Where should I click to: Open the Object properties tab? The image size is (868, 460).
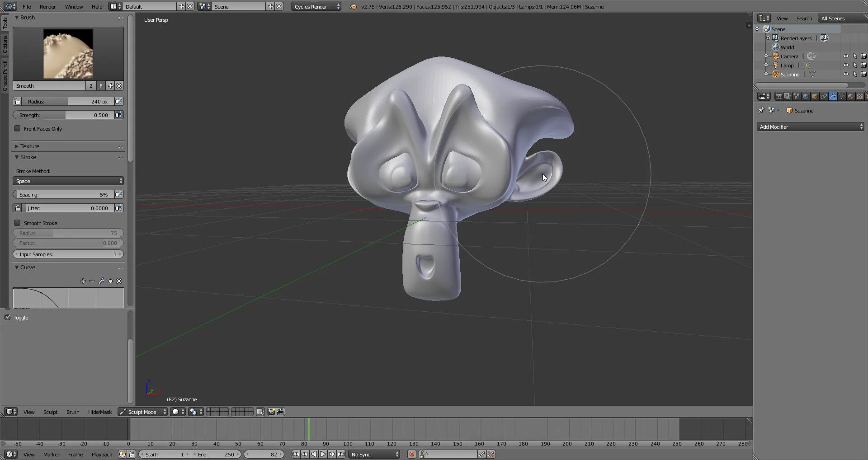(x=815, y=96)
